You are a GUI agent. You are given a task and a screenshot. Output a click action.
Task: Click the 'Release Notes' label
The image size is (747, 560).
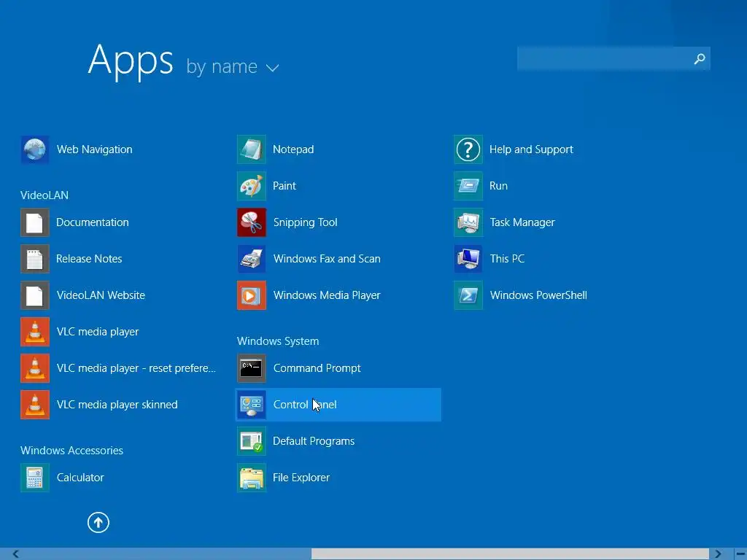(89, 259)
